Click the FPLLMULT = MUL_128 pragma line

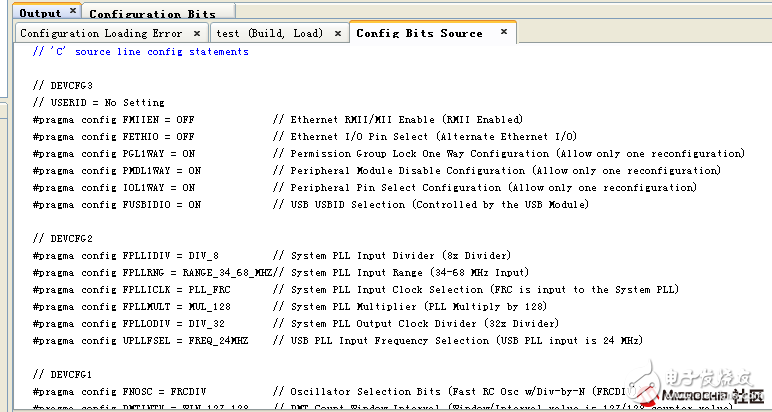(130, 306)
